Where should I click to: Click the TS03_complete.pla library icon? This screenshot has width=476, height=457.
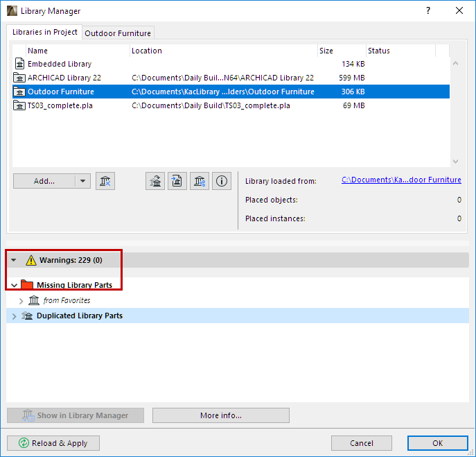tap(19, 105)
